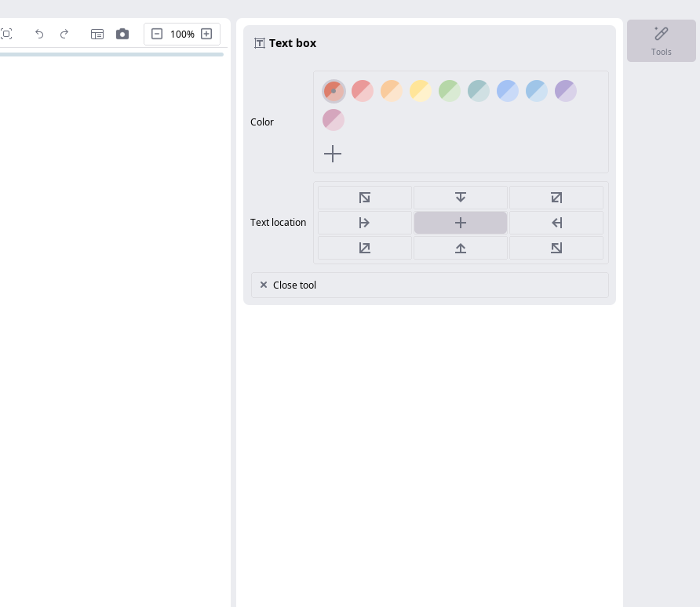Screen dimensions: 700x607
Task: Select the yellow color swatch
Action: pyautogui.click(x=421, y=91)
